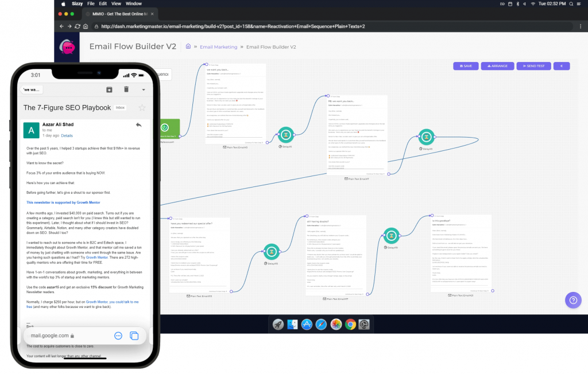The width and height of the screenshot is (588, 374).
Task: Archive the email in phone Gmail
Action: click(x=109, y=89)
